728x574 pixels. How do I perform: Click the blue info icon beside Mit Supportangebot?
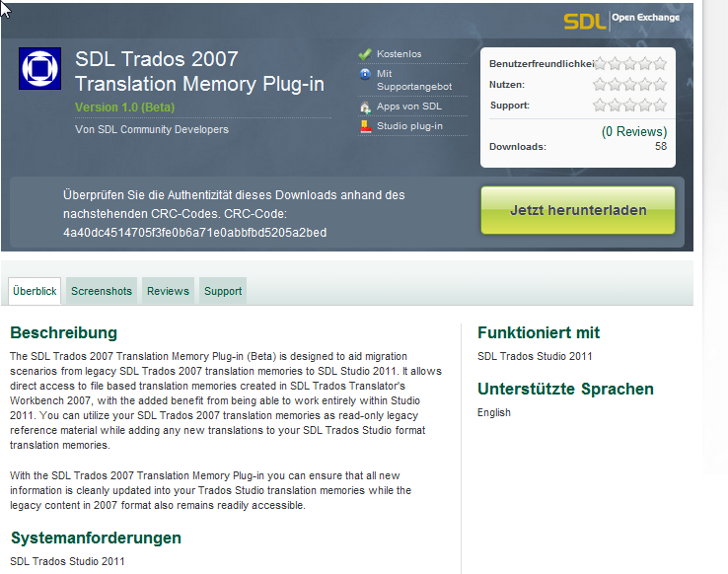coord(365,74)
